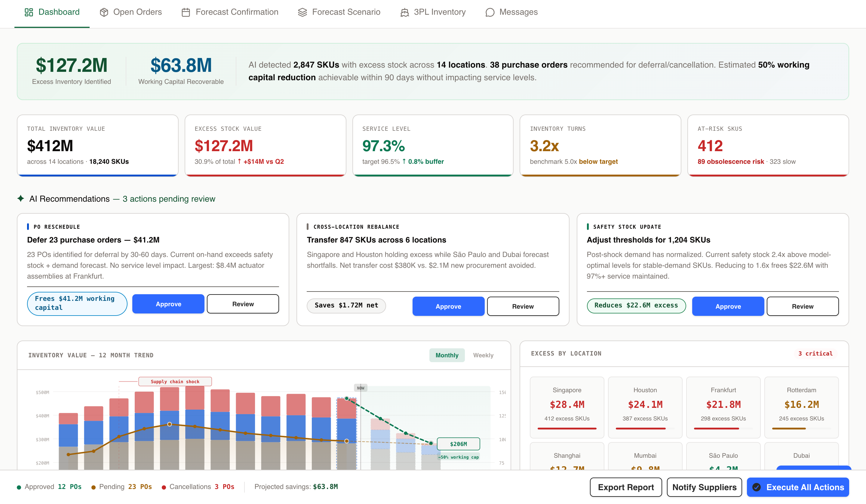Enable the Monthly view toggle
The height and width of the screenshot is (504, 866).
click(x=447, y=355)
